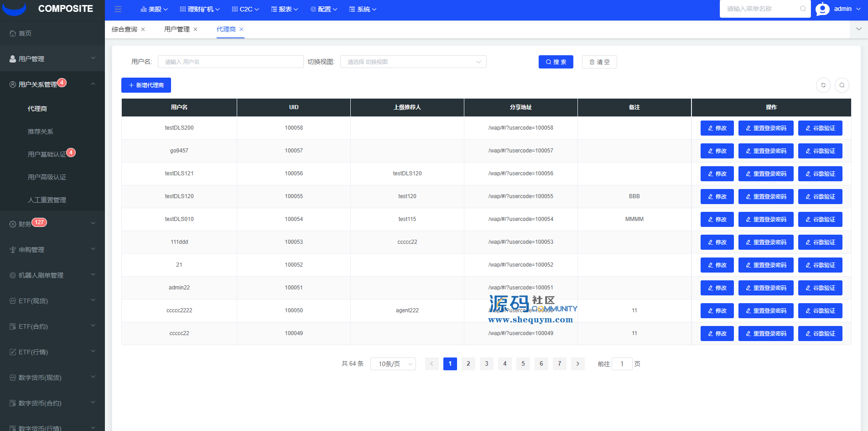Select 用户高级认证 in sidebar

[x=47, y=177]
